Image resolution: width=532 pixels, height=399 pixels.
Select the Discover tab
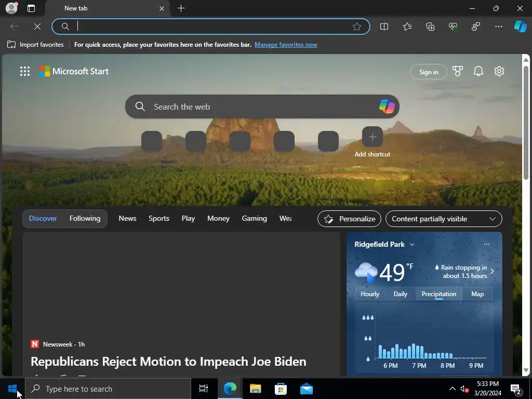[x=43, y=219]
